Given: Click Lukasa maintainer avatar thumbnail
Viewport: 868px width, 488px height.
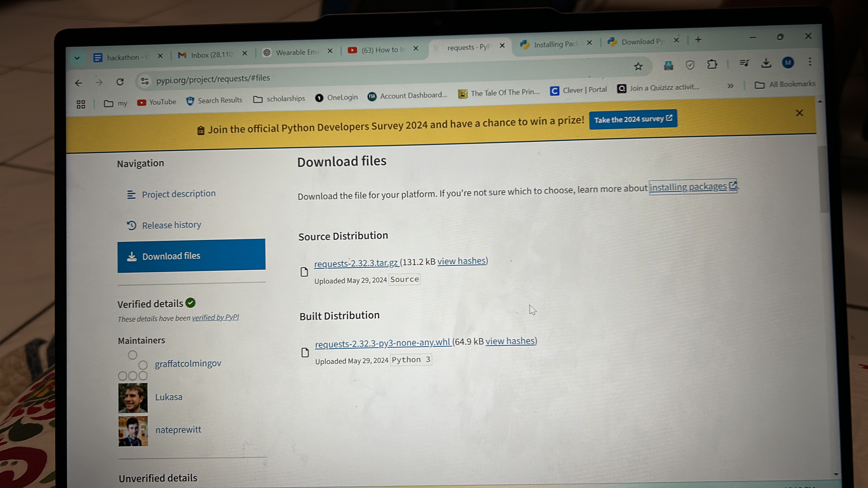Looking at the screenshot, I should 133,398.
